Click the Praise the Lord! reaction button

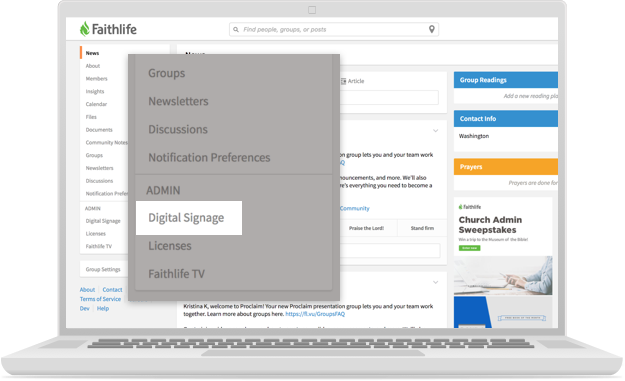coord(366,228)
